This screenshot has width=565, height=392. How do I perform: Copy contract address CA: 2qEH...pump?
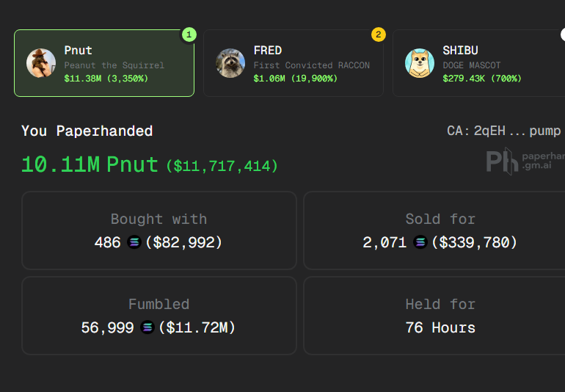(504, 131)
